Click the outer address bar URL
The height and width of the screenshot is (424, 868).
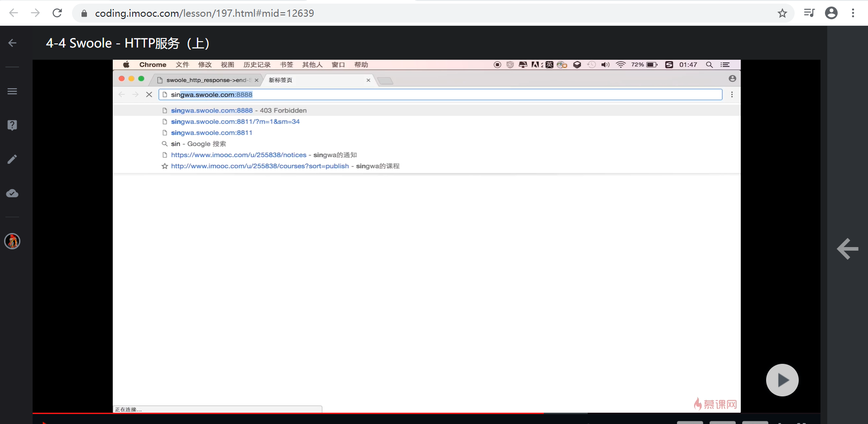(x=204, y=13)
